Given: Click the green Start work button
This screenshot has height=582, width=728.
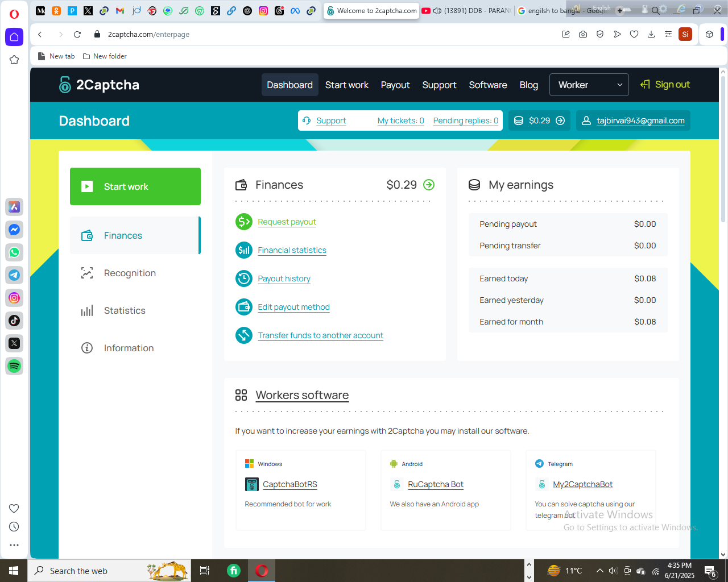Looking at the screenshot, I should [x=135, y=186].
